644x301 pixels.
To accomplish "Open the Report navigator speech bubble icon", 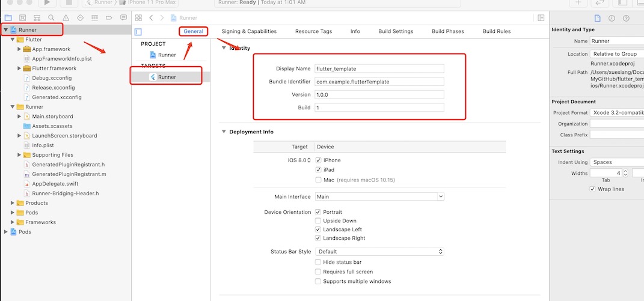I will [x=123, y=17].
